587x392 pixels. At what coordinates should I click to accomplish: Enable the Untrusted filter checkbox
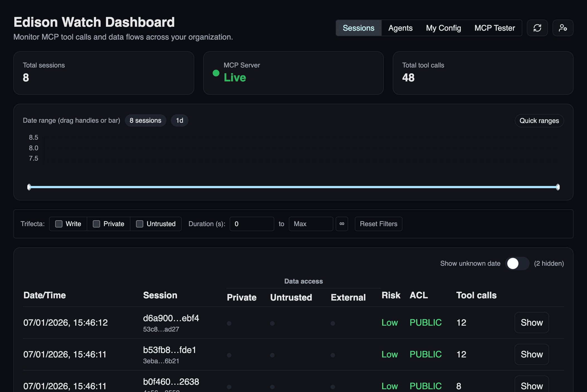[139, 224]
